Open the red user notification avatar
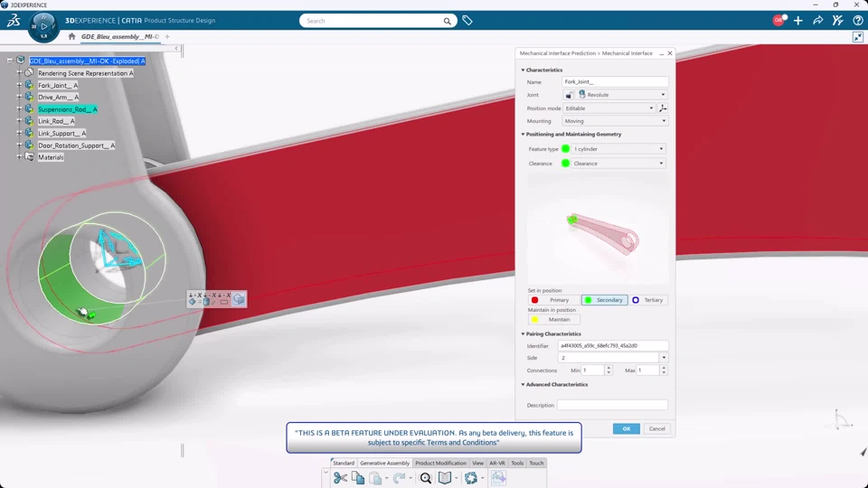Screen dimensions: 868x488 click(x=778, y=21)
